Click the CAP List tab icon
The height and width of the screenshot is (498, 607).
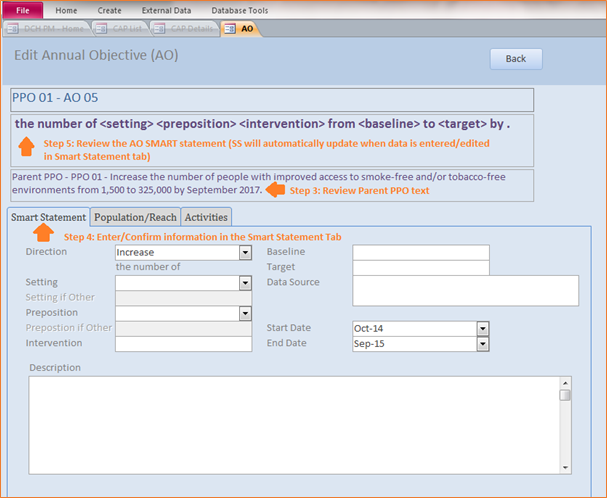pos(101,29)
